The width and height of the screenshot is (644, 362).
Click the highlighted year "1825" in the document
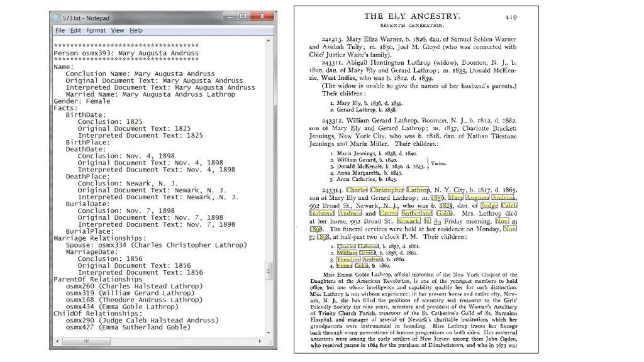click(446, 206)
